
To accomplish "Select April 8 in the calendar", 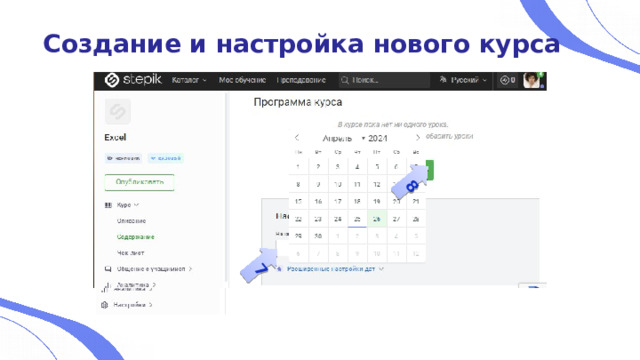I will coord(298,184).
